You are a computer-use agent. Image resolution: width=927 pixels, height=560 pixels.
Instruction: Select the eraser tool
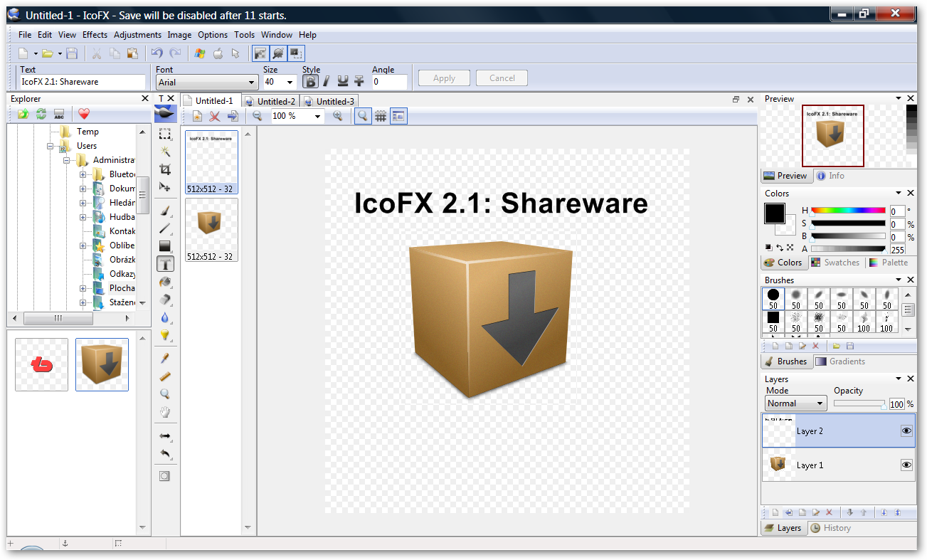point(165,300)
